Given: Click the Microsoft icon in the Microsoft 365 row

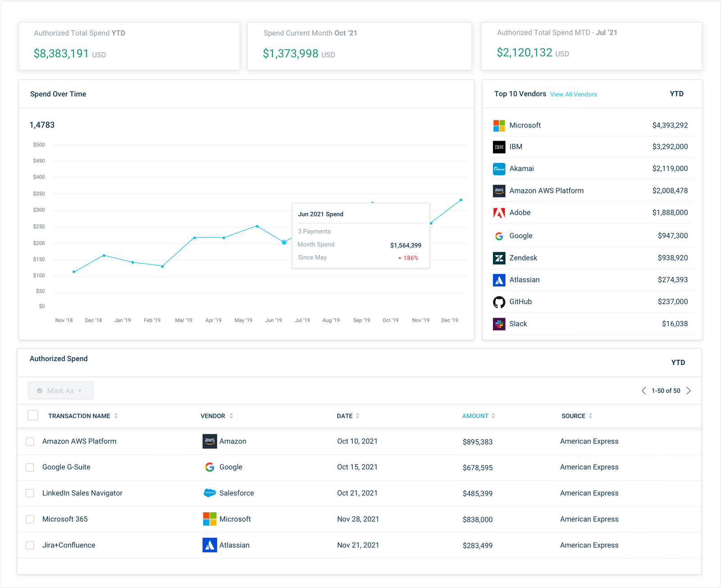Looking at the screenshot, I should click(210, 519).
